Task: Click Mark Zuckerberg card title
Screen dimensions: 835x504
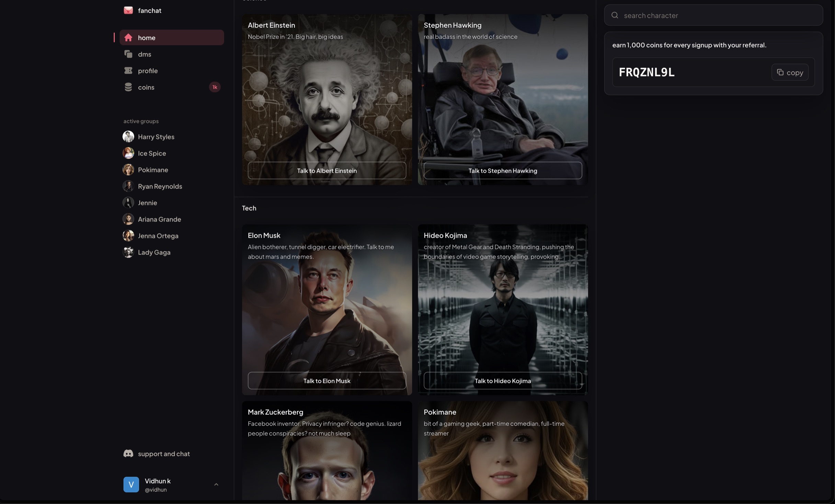Action: coord(275,412)
